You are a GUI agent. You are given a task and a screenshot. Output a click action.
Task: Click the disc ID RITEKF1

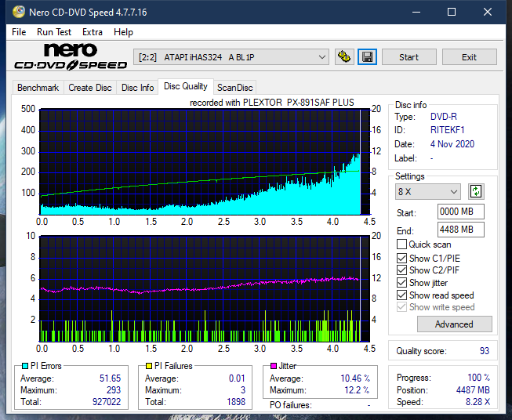(448, 130)
